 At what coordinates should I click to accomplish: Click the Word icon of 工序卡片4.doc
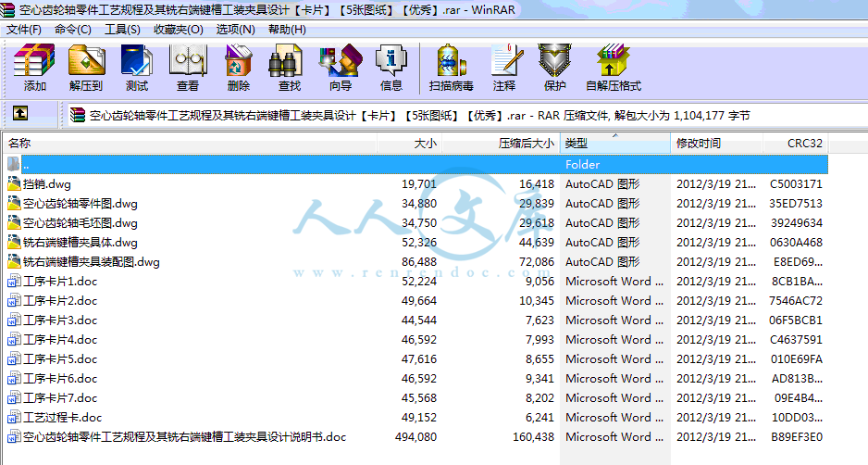coord(14,340)
